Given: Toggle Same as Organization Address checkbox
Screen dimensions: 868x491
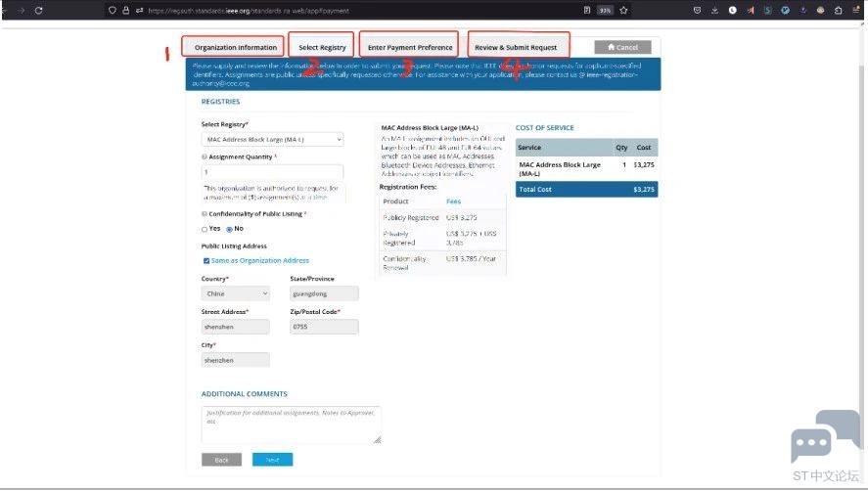Looking at the screenshot, I should tap(206, 261).
